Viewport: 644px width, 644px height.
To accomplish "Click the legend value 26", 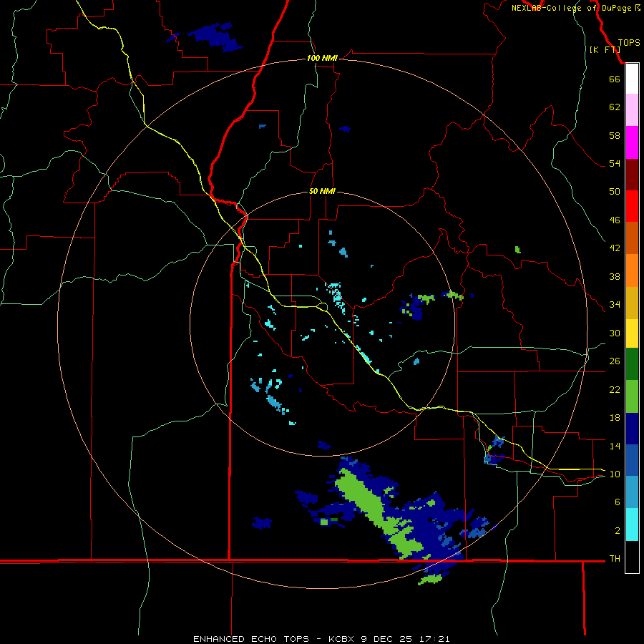I will coord(615,361).
